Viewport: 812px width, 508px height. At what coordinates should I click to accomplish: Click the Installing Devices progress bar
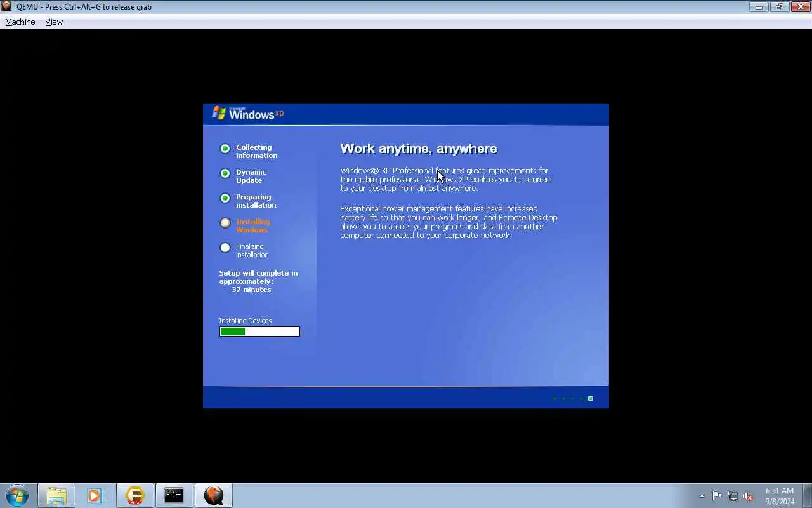point(259,331)
